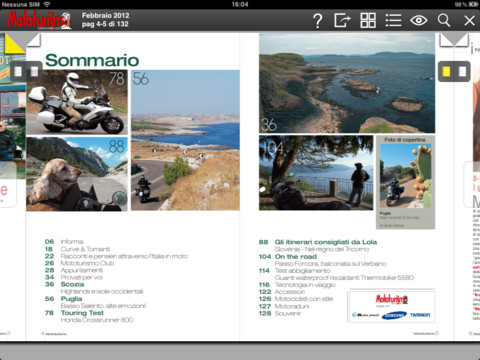Expand the right top corner triangle tab
The height and width of the screenshot is (360, 480).
(x=454, y=40)
